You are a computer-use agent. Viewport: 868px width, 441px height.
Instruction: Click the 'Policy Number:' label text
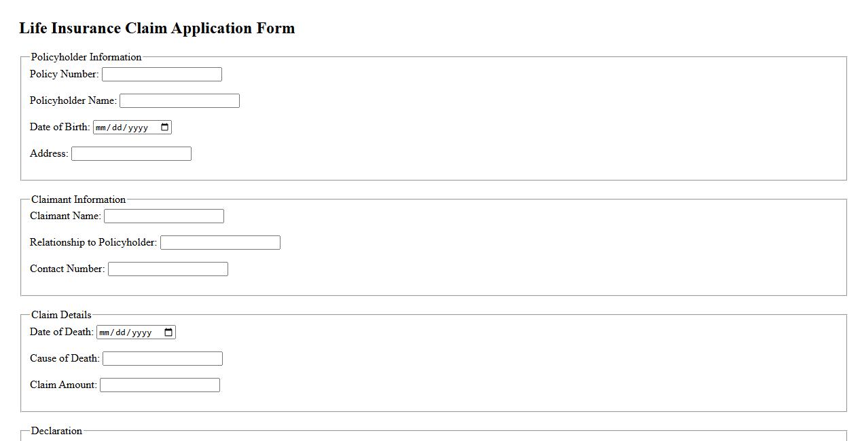click(x=64, y=74)
